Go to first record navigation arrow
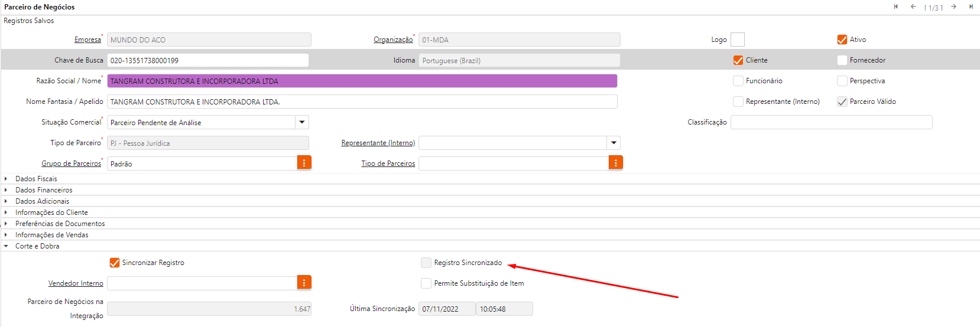This screenshot has height=327, width=980. pos(896,6)
